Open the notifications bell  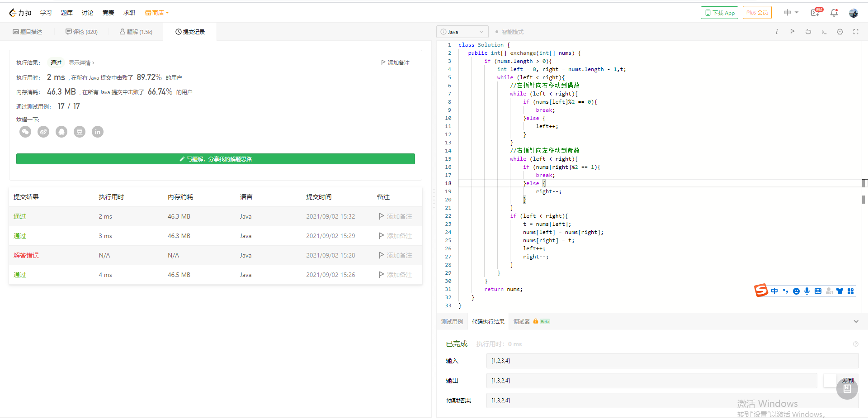[x=834, y=13]
